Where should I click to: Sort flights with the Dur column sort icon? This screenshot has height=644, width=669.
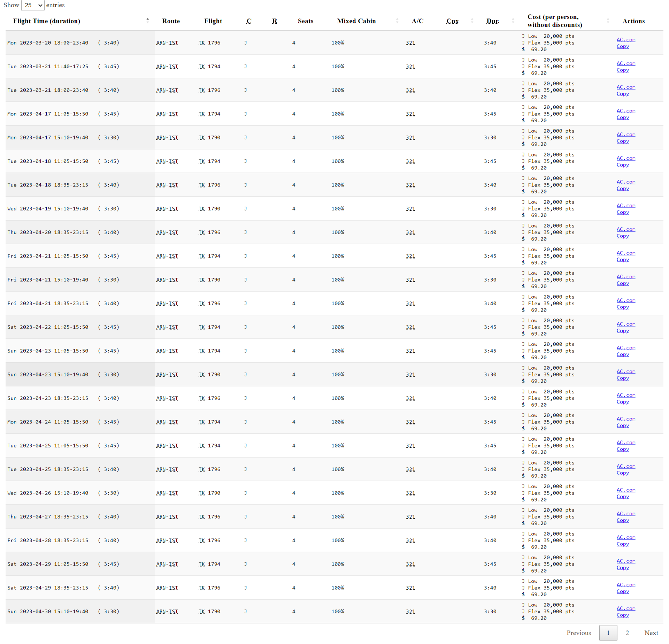point(513,21)
